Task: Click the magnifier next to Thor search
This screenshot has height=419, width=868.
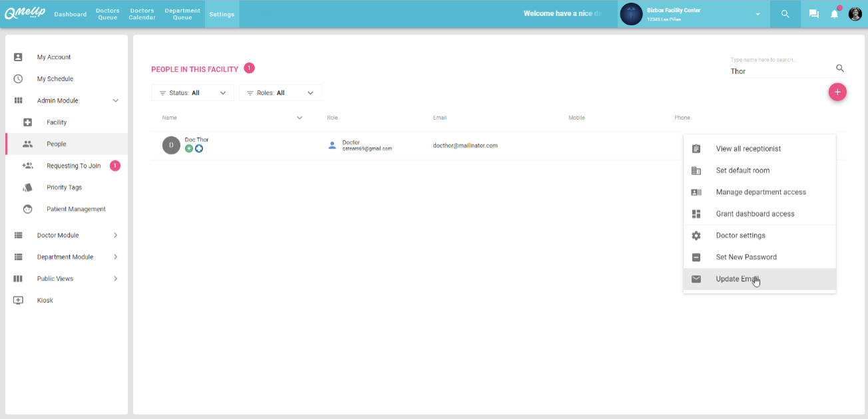Action: (840, 69)
